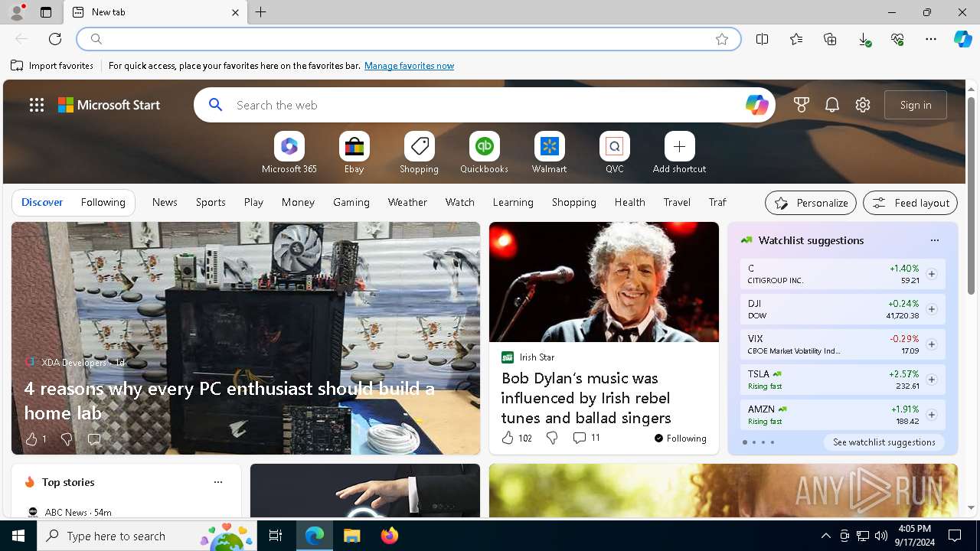
Task: Open File Explorer from the taskbar
Action: tap(352, 536)
